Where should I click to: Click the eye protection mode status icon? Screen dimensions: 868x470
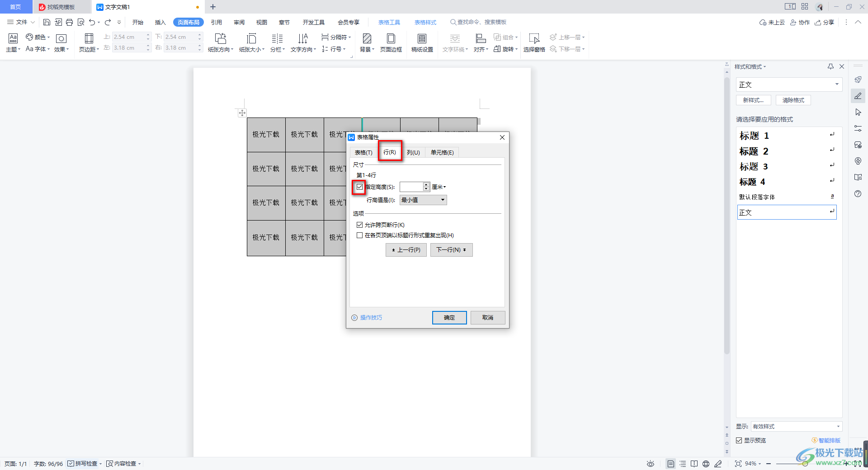pyautogui.click(x=651, y=464)
